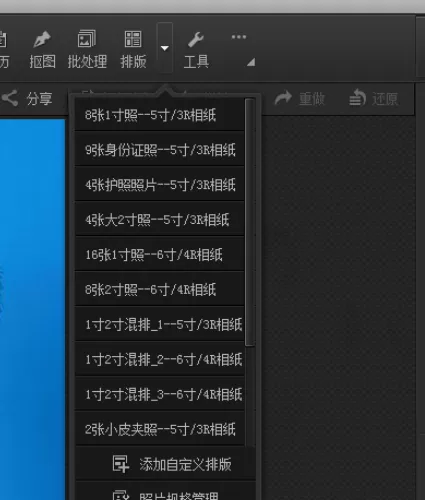
Task: Select 8张1寸照--5寸/3R相纸 layout
Action: 160,115
